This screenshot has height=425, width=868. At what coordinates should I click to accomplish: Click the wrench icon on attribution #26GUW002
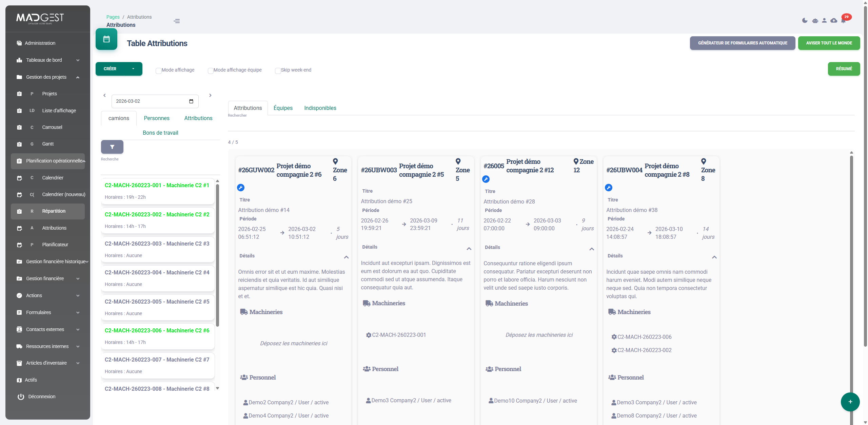click(x=240, y=187)
